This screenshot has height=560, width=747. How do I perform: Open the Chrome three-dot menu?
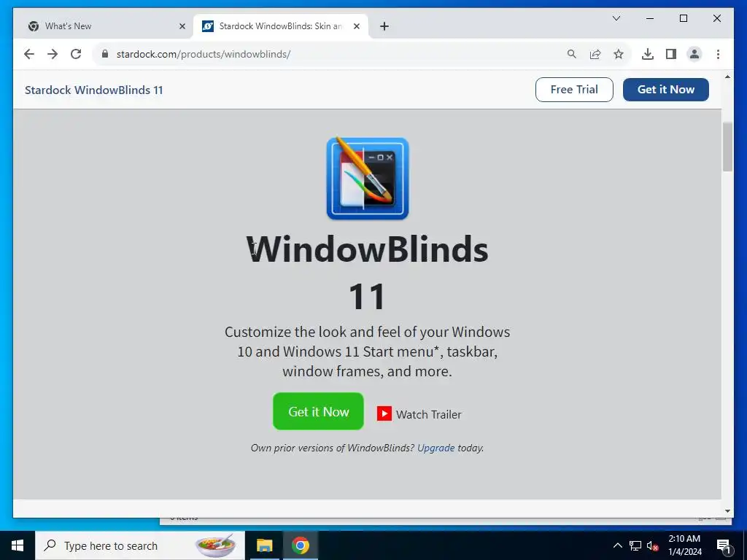tap(718, 54)
